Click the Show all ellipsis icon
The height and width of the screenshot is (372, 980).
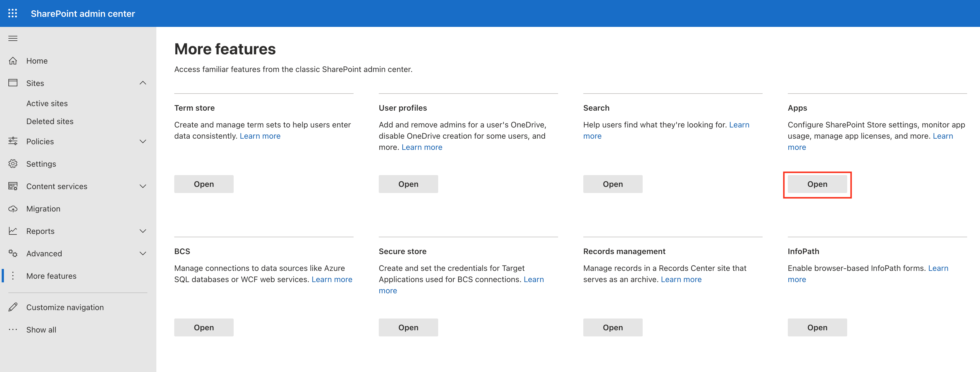pyautogui.click(x=13, y=329)
